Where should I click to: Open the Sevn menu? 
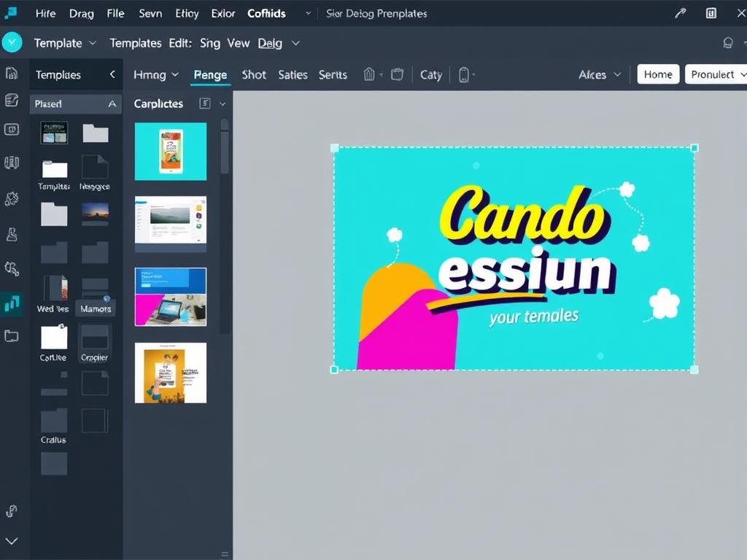[x=150, y=13]
